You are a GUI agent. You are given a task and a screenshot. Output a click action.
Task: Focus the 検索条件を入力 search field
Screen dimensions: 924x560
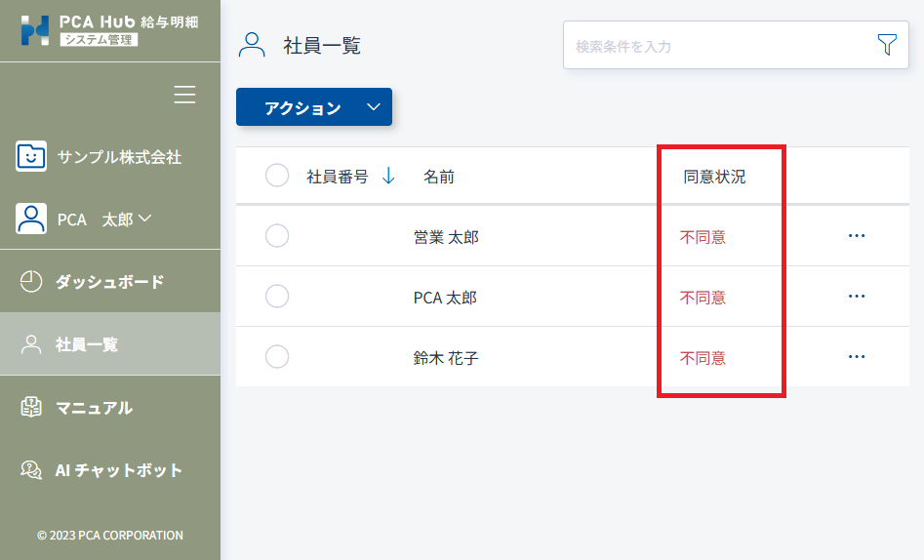tap(719, 46)
